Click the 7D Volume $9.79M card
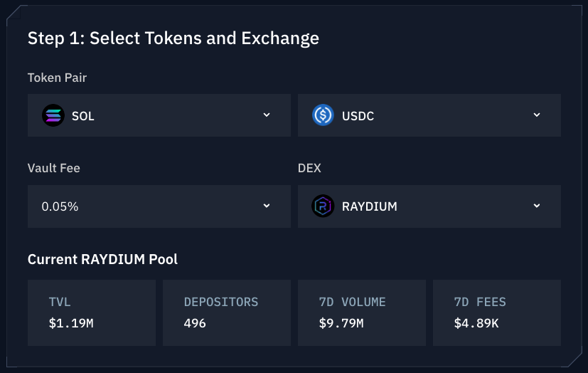The height and width of the screenshot is (373, 588). pyautogui.click(x=362, y=312)
